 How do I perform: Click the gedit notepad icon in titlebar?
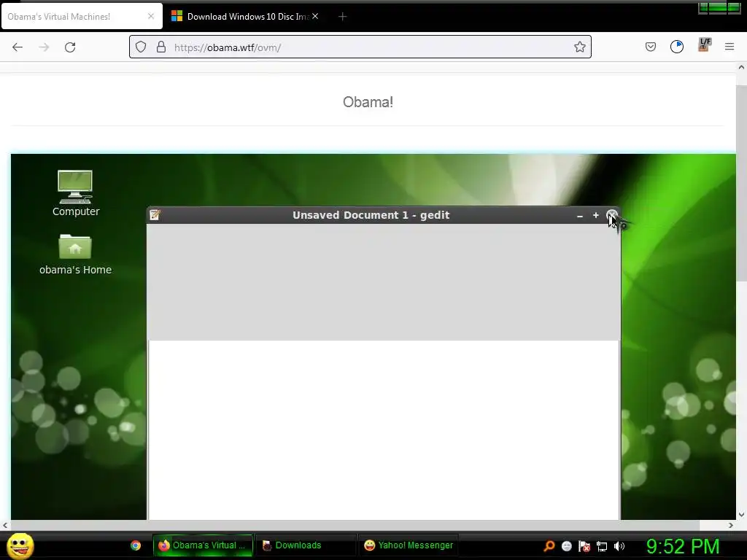click(x=155, y=215)
